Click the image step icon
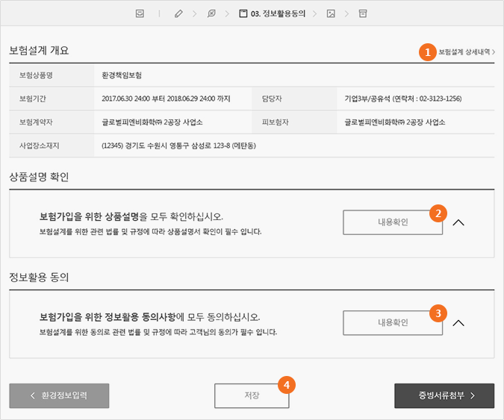504x420 pixels. [331, 13]
